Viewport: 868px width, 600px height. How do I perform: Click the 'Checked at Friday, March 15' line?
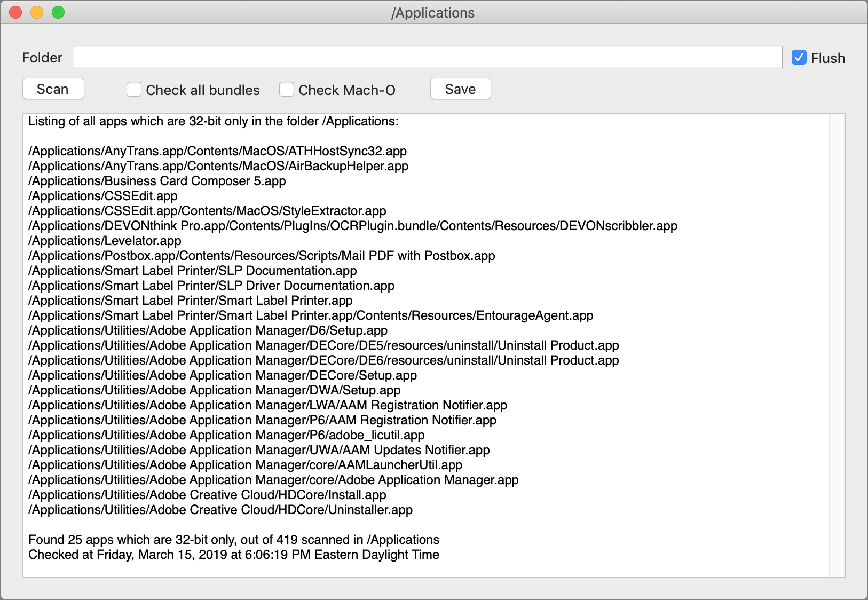pyautogui.click(x=234, y=555)
